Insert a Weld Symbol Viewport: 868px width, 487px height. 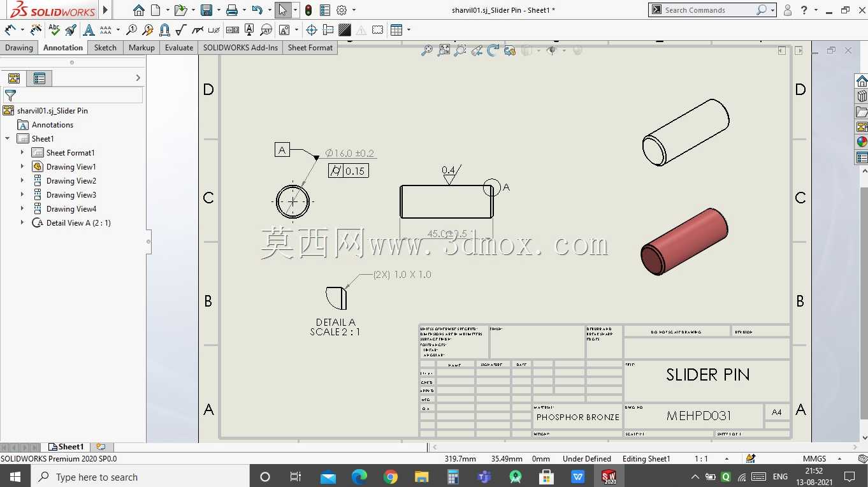198,30
